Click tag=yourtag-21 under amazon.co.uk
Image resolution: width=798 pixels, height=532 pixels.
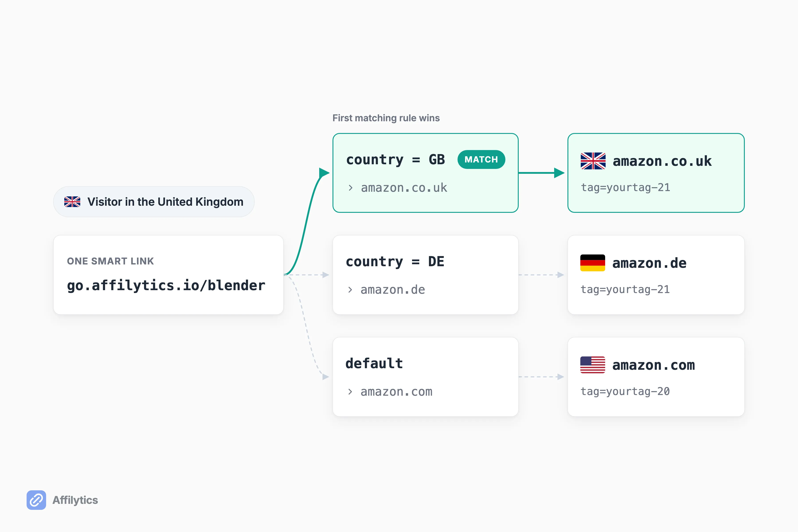click(x=625, y=187)
